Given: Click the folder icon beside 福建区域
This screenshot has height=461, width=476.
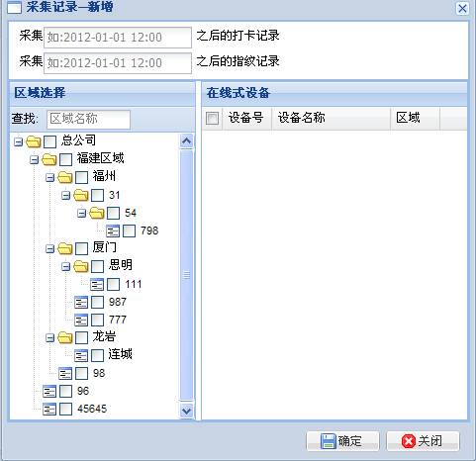Looking at the screenshot, I should pos(49,160).
